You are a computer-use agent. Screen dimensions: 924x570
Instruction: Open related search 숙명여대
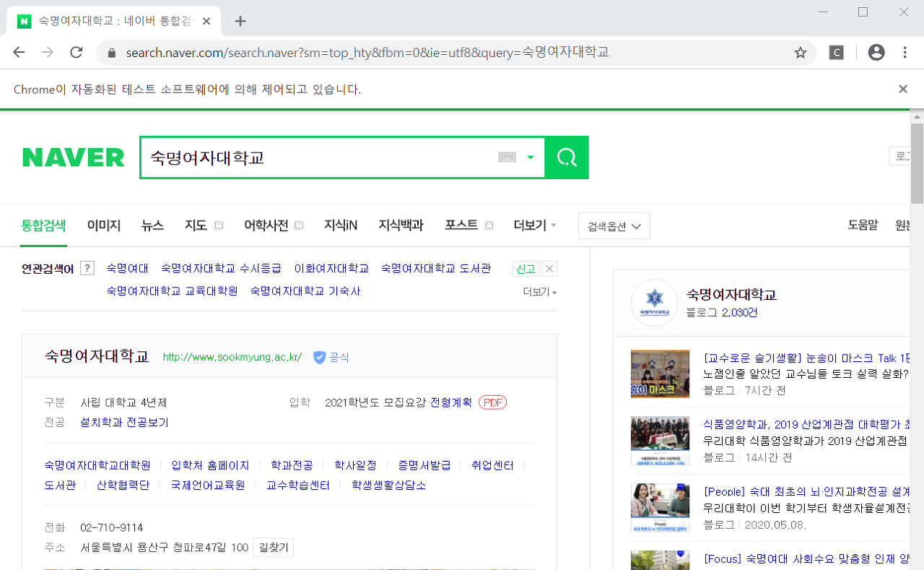[x=127, y=268]
